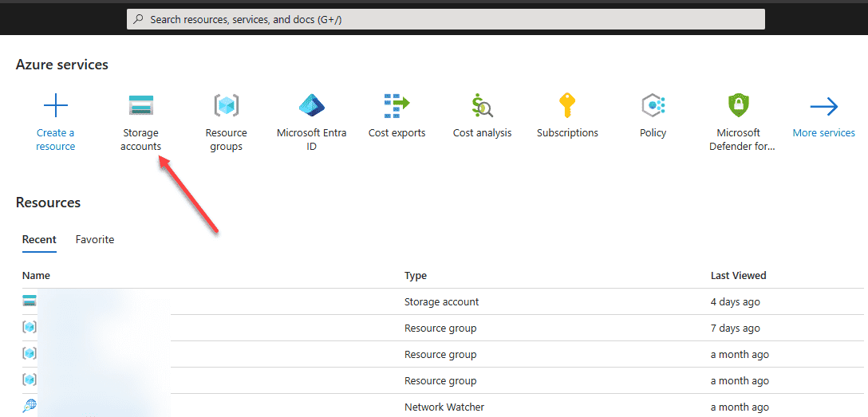Screen dimensions: 868x417
Task: Click the Type column header
Action: [x=416, y=275]
